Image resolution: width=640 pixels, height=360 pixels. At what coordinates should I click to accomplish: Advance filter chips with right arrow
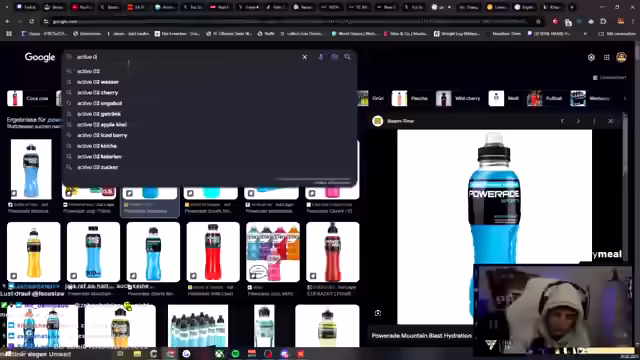coord(624,98)
